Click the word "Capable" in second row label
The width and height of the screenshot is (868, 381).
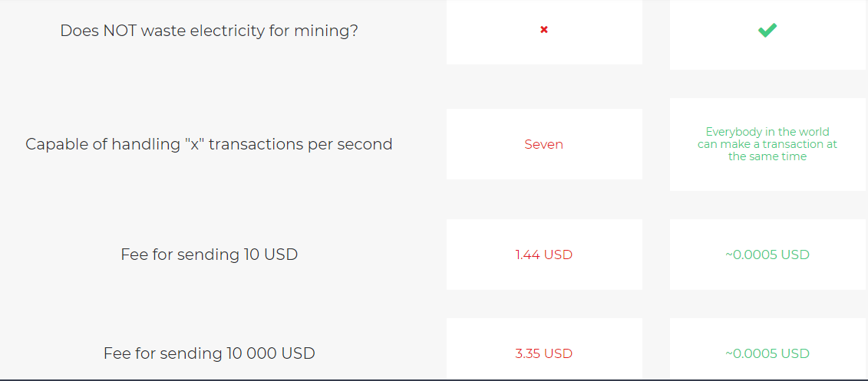point(56,144)
